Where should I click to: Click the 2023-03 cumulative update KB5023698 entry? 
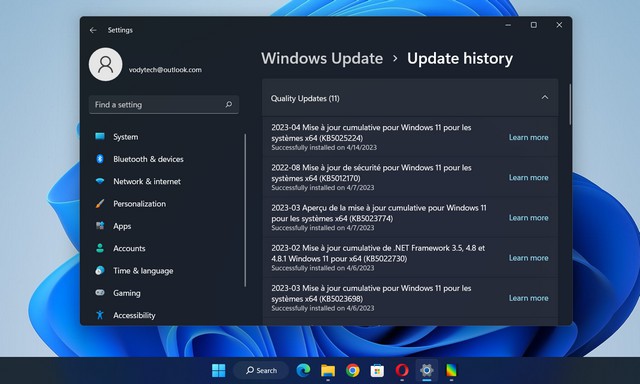tap(410, 298)
